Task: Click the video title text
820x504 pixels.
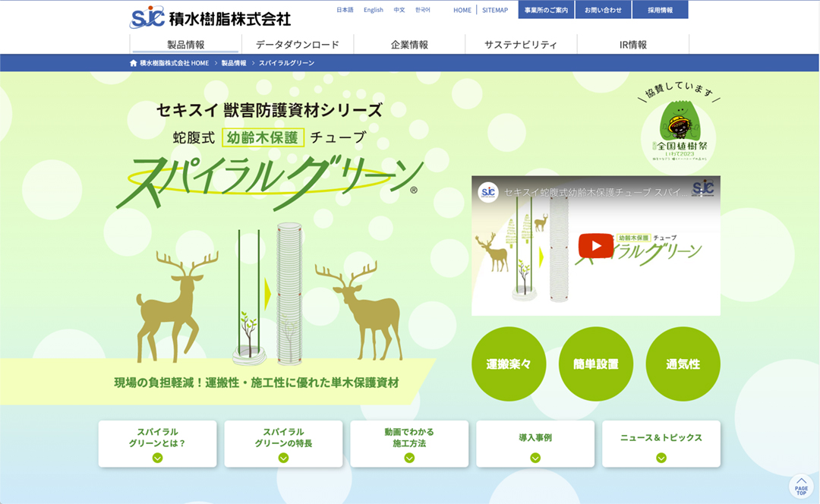Action: 595,192
